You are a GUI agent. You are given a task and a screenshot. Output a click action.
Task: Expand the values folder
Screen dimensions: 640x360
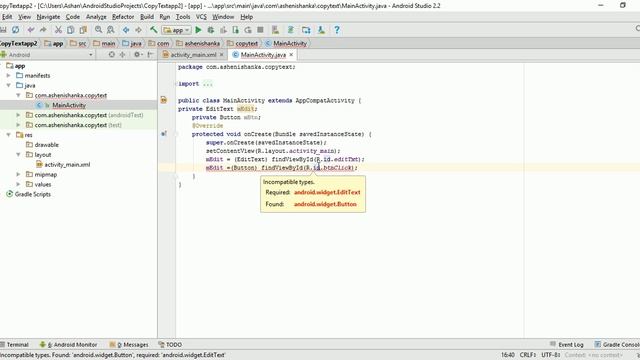pos(18,184)
